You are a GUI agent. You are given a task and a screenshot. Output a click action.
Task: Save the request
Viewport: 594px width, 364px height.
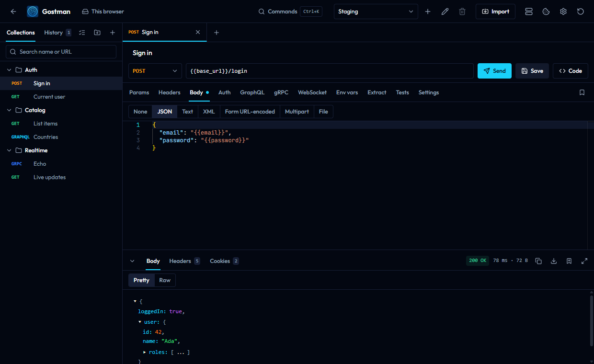(532, 71)
